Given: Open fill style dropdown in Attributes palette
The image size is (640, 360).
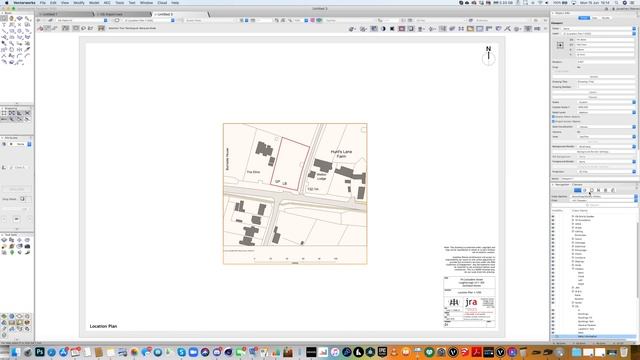Looking at the screenshot, I should (x=20, y=144).
